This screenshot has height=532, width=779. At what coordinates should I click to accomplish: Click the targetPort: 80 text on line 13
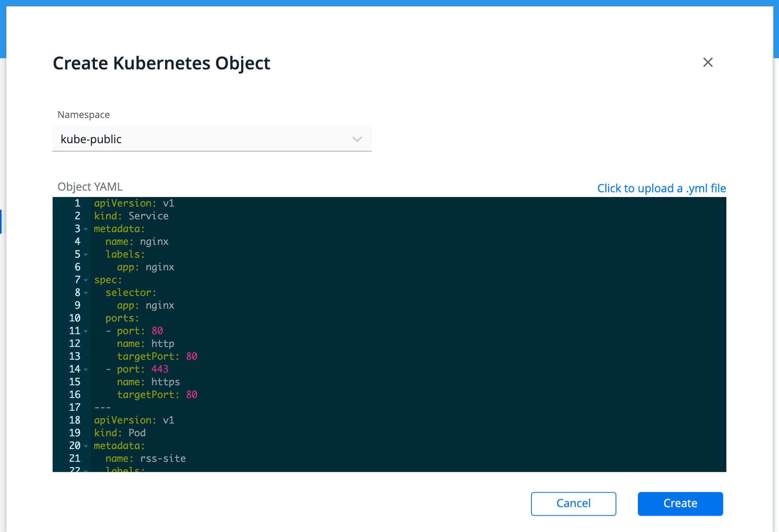click(x=157, y=357)
